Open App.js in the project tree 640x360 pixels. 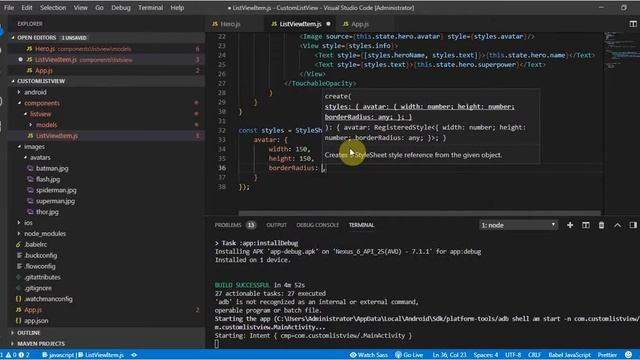pyautogui.click(x=106, y=310)
